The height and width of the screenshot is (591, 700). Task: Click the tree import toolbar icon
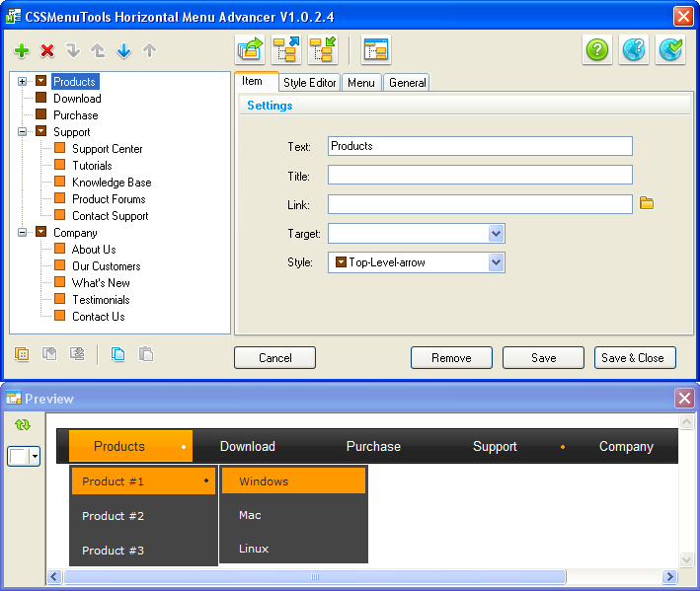323,49
